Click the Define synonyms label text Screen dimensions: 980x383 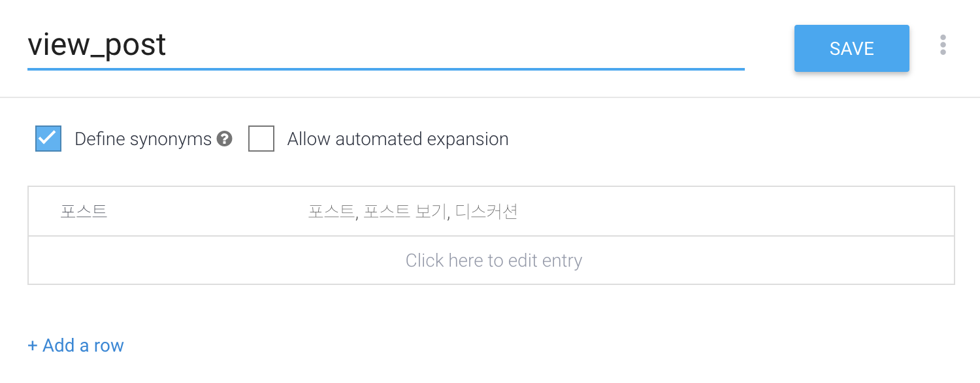143,139
